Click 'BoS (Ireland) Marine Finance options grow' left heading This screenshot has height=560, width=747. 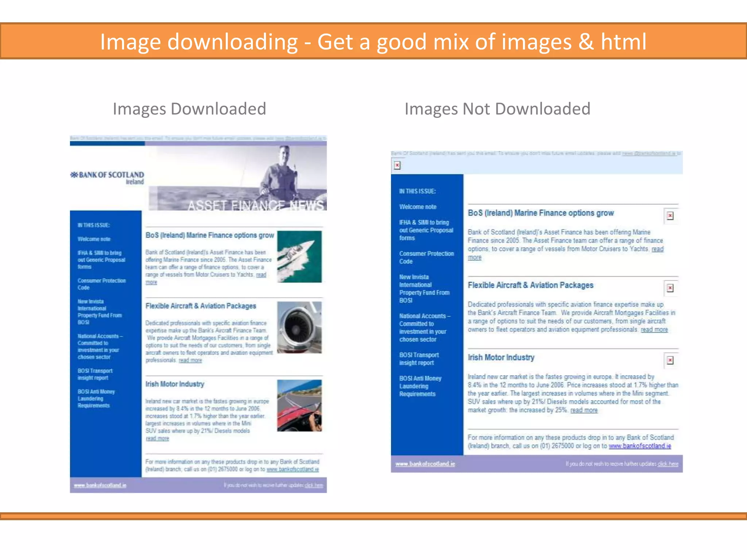[x=209, y=235]
